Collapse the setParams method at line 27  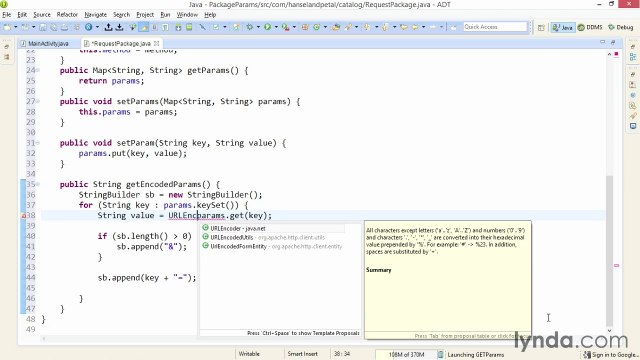(38, 101)
